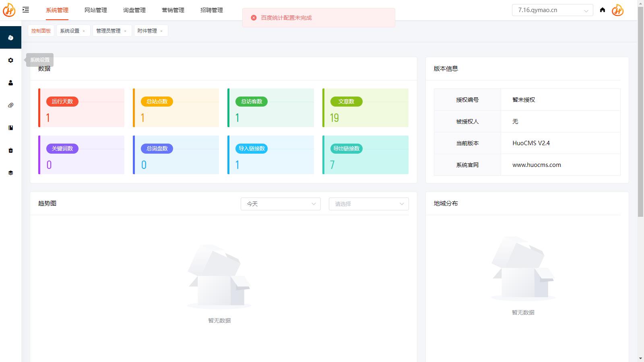
Task: Close the 附件管理 page tab
Action: (x=161, y=31)
